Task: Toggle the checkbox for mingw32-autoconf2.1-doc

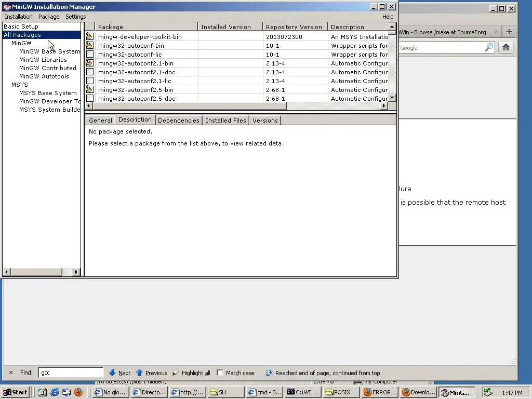Action: point(90,72)
